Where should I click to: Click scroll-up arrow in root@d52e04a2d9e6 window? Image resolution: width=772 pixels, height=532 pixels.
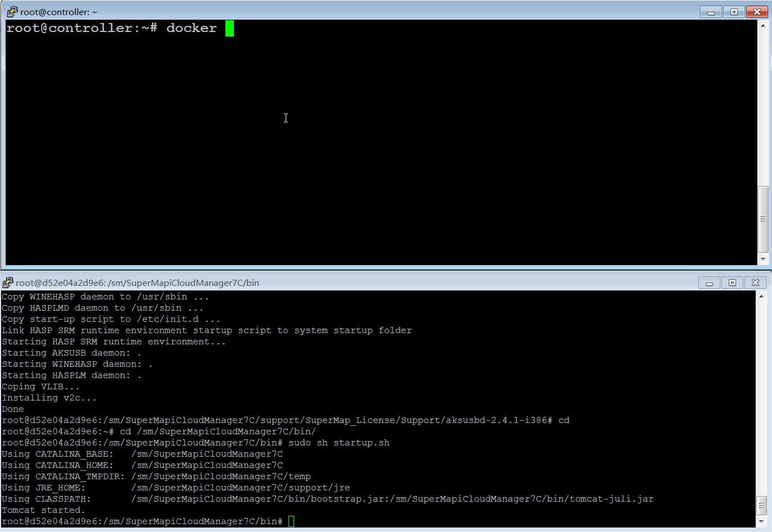coord(761,296)
